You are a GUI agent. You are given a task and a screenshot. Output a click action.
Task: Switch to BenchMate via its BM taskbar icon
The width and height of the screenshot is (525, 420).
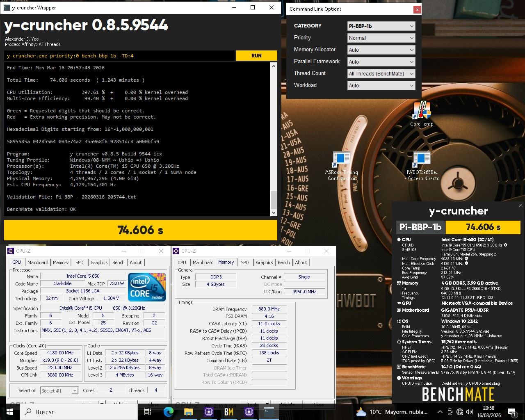229,412
